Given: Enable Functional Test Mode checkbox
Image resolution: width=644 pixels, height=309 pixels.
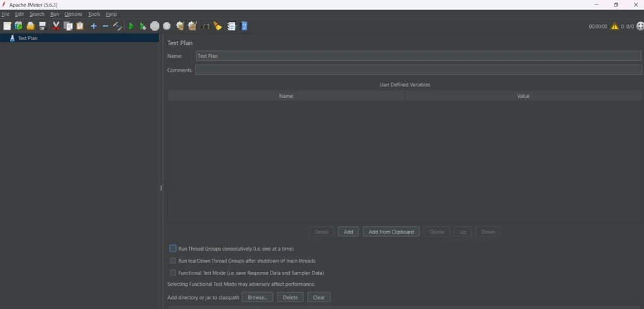Looking at the screenshot, I should tap(173, 273).
